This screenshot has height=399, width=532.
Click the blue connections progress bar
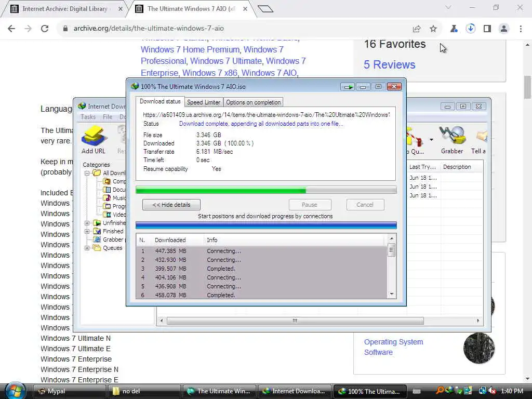[266, 225]
